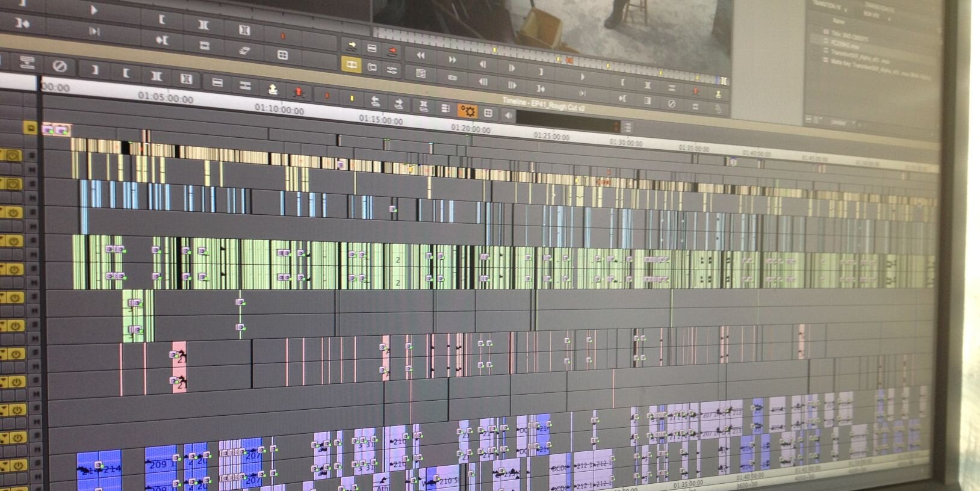Click Clear Marks circle-slash under the record monitor
Image resolution: width=980 pixels, height=491 pixels.
coord(671,103)
